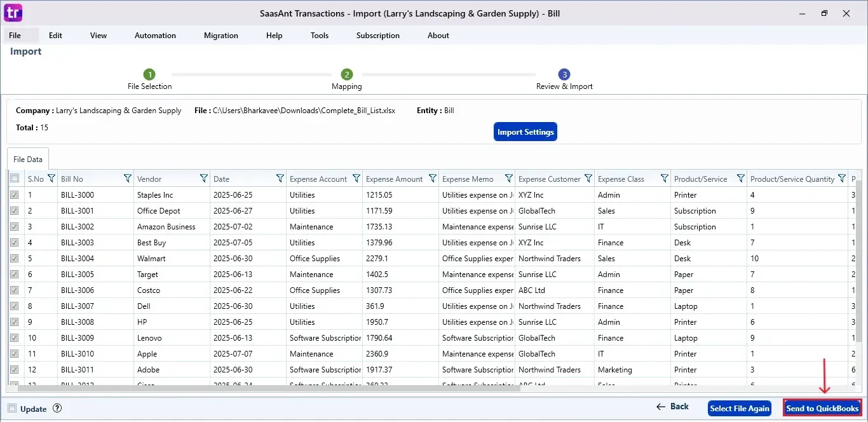Click the 'Lenovo' vendor cell

(172, 338)
